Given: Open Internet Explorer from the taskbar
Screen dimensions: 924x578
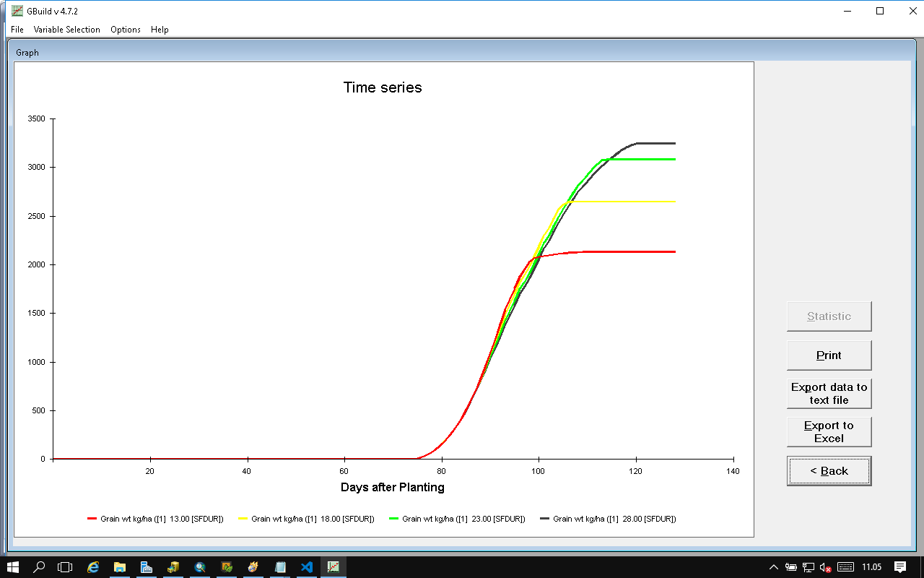Looking at the screenshot, I should click(x=93, y=567).
